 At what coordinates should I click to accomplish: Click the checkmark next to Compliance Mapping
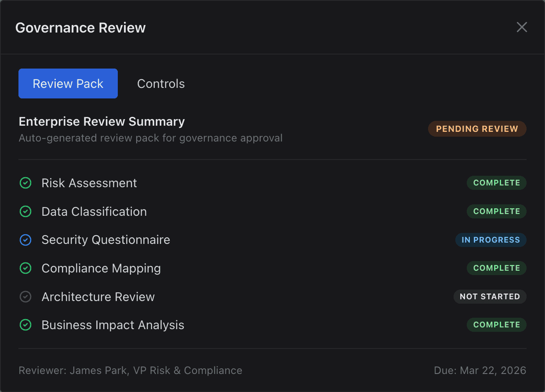point(25,268)
